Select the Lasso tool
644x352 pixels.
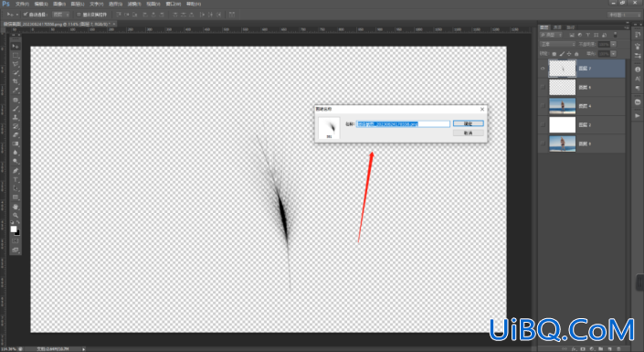click(x=16, y=64)
